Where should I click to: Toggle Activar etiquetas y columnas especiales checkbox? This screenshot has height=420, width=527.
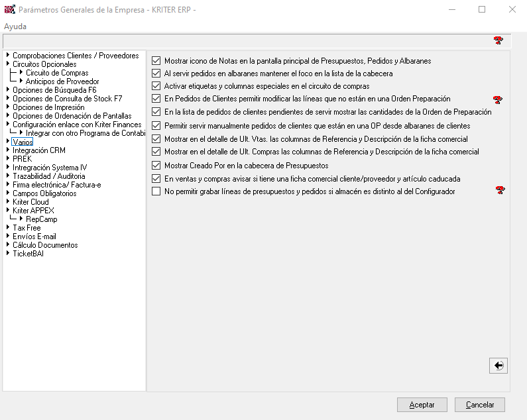click(156, 86)
